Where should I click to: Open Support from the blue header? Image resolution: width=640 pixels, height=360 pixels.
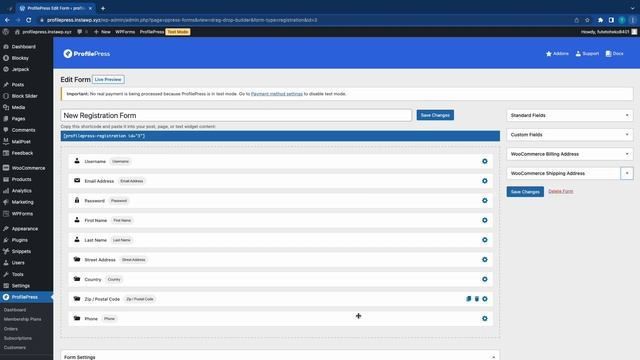click(587, 53)
